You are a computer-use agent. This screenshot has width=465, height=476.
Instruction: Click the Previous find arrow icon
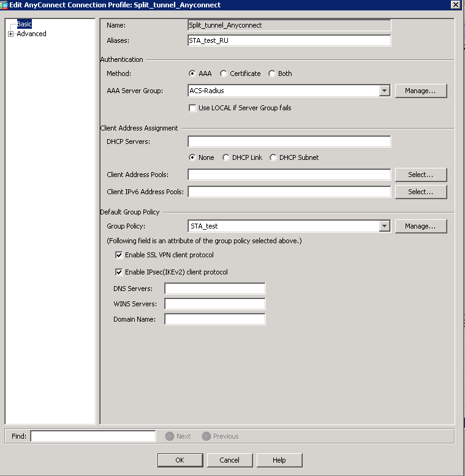tap(206, 436)
